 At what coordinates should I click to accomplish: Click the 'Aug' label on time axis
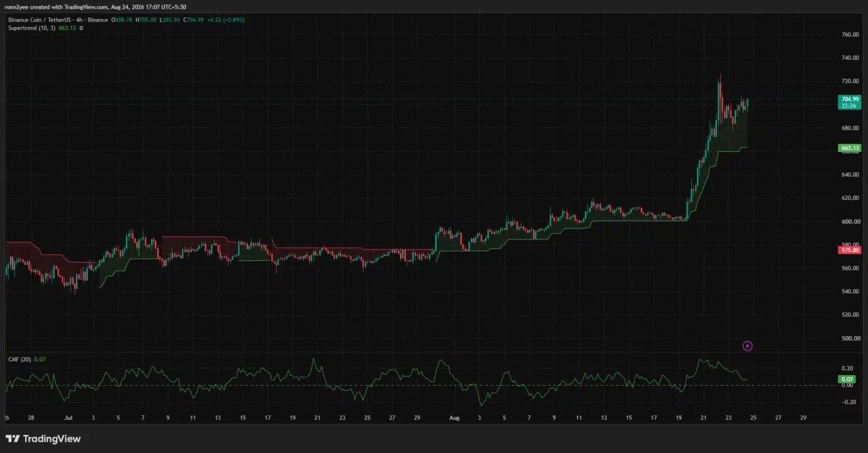[x=455, y=417]
